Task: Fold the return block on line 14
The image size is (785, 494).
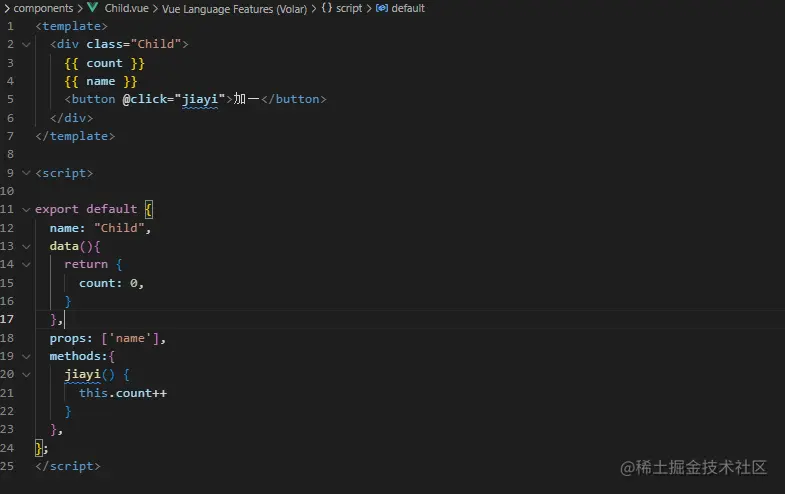Action: coord(26,264)
